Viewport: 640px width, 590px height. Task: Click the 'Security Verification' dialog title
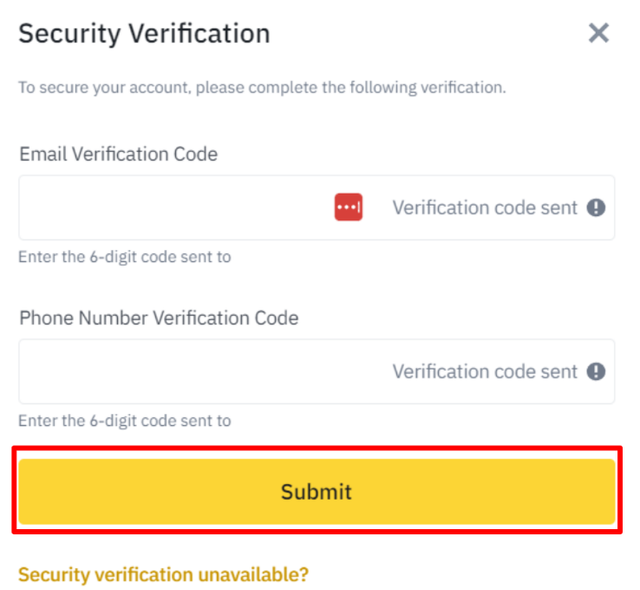144,33
